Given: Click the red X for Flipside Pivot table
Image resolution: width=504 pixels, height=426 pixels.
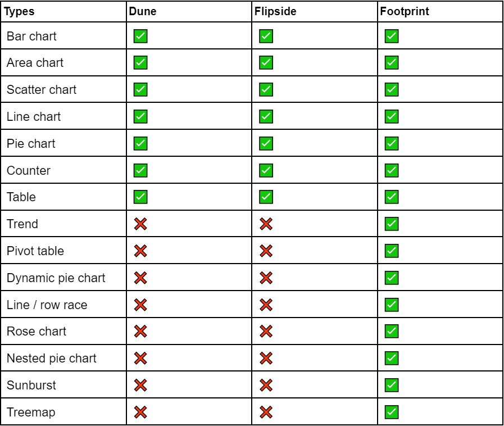Looking at the screenshot, I should (x=265, y=251).
